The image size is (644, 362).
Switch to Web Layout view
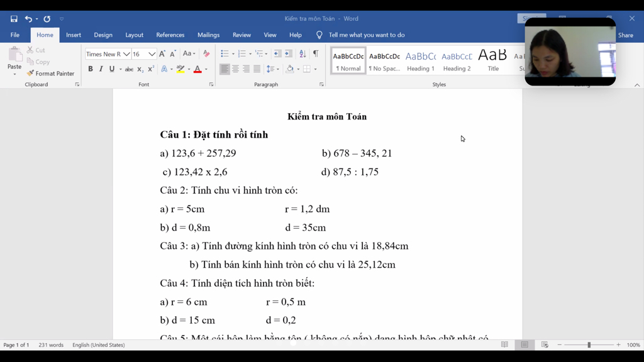pyautogui.click(x=545, y=345)
